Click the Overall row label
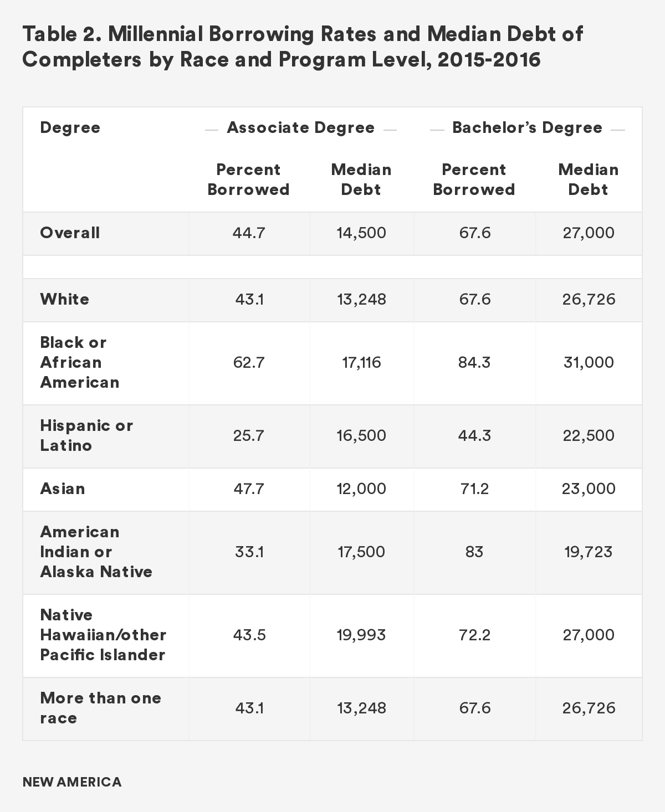 coord(70,233)
